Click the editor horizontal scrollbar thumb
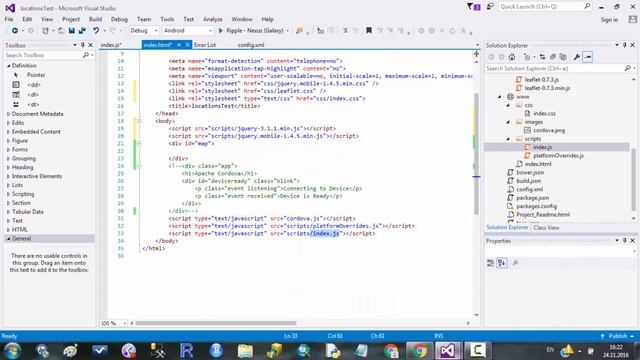Image resolution: width=640 pixels, height=360 pixels. click(216, 323)
